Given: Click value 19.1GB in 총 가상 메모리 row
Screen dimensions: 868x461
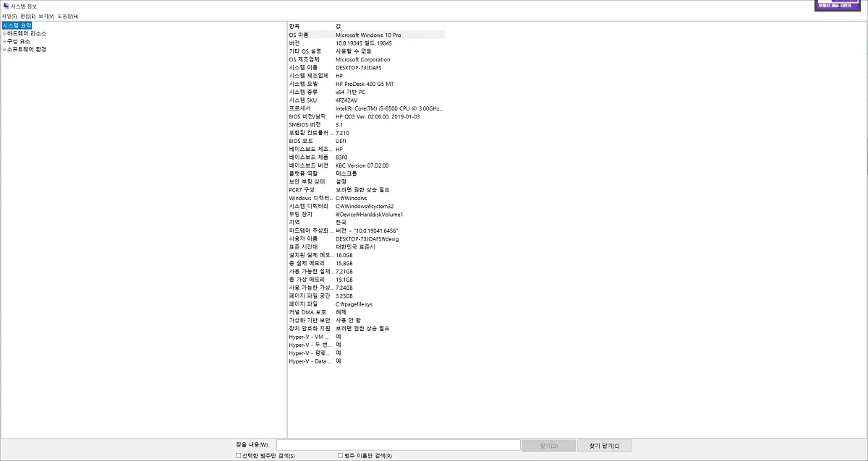Looking at the screenshot, I should click(x=344, y=279).
